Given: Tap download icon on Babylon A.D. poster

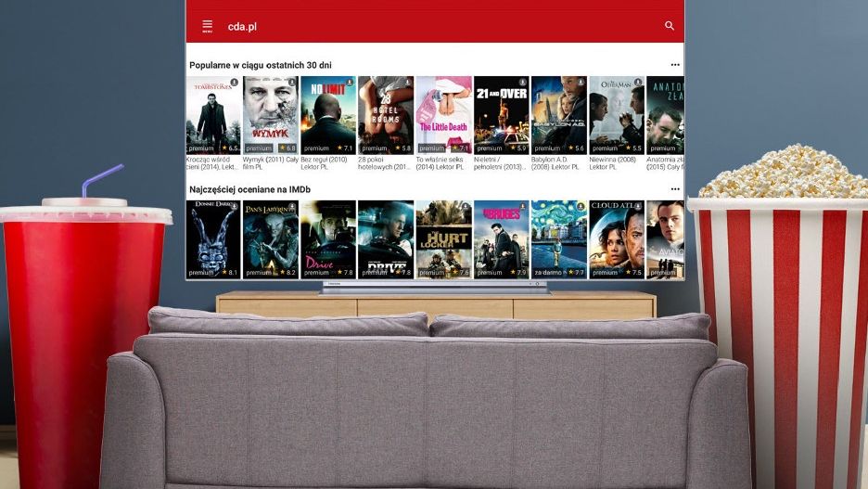Looking at the screenshot, I should [581, 82].
